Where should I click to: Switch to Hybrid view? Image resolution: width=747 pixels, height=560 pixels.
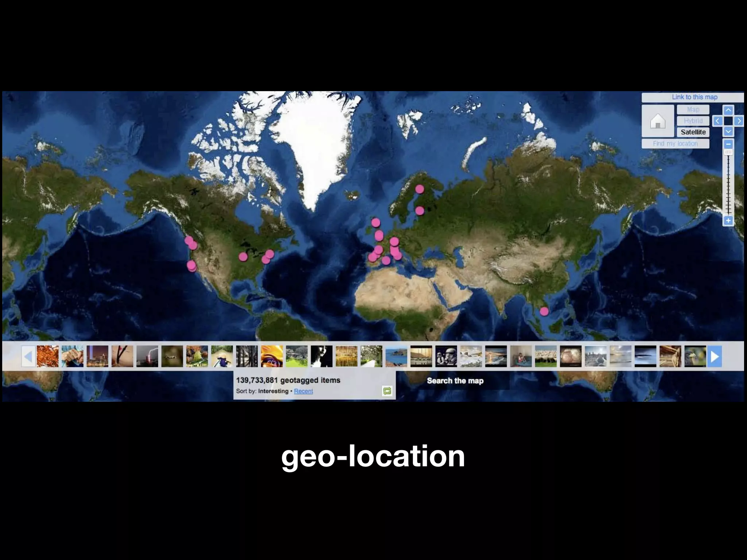tap(693, 121)
